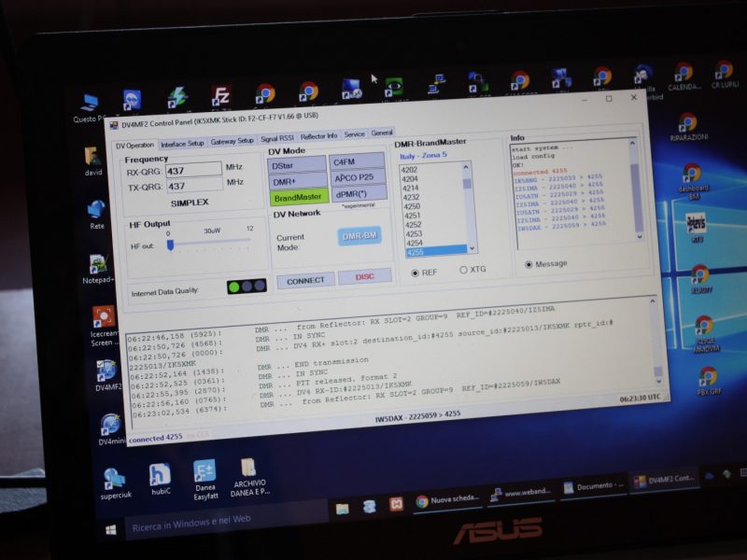Open Icecream Screen Recorder shortcut
This screenshot has width=747, height=560.
click(x=104, y=326)
